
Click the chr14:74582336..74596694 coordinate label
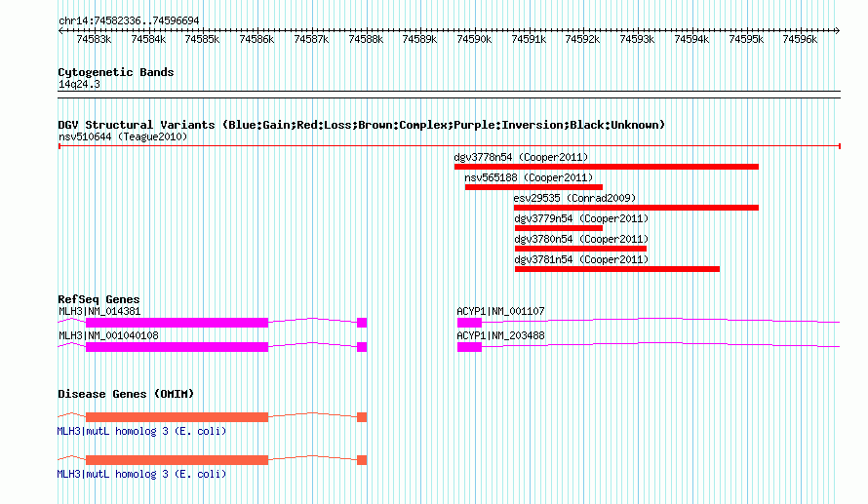pyautogui.click(x=129, y=20)
